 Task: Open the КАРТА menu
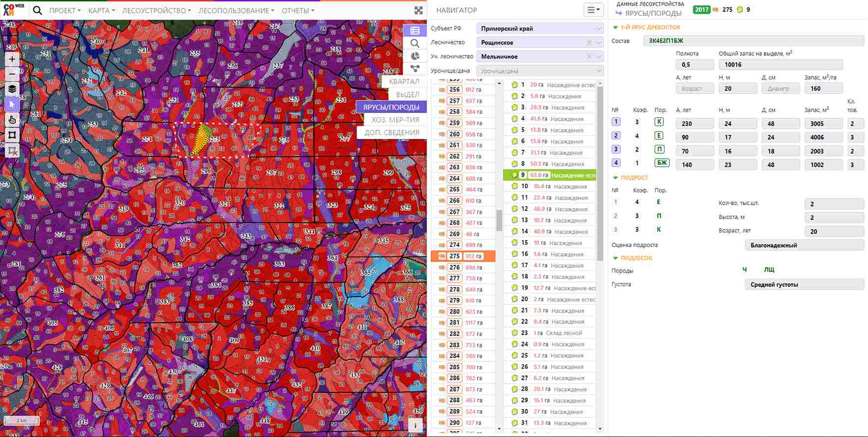[x=101, y=10]
